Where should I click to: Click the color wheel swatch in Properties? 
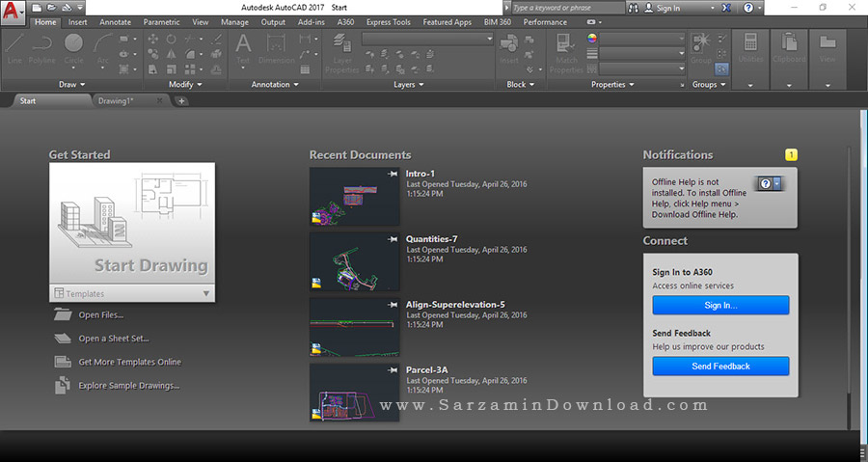(592, 39)
